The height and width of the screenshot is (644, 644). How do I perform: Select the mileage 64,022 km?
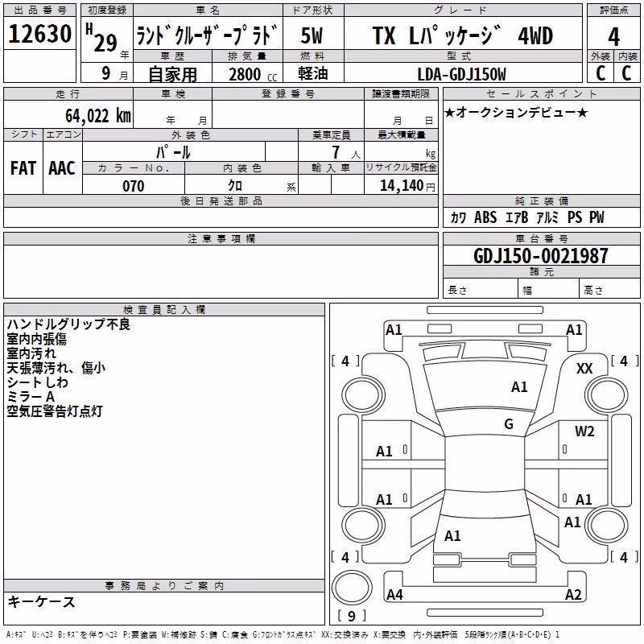pyautogui.click(x=98, y=116)
